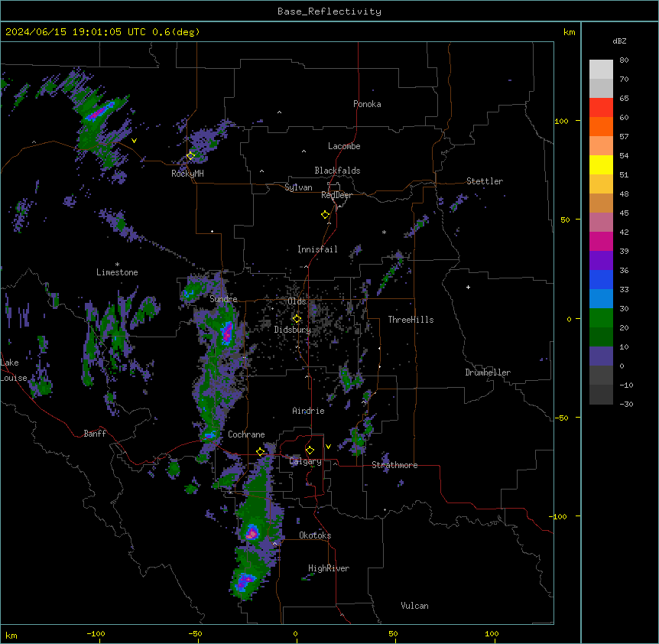The width and height of the screenshot is (659, 644).
Task: Click the Vulcan label
Action: click(414, 606)
